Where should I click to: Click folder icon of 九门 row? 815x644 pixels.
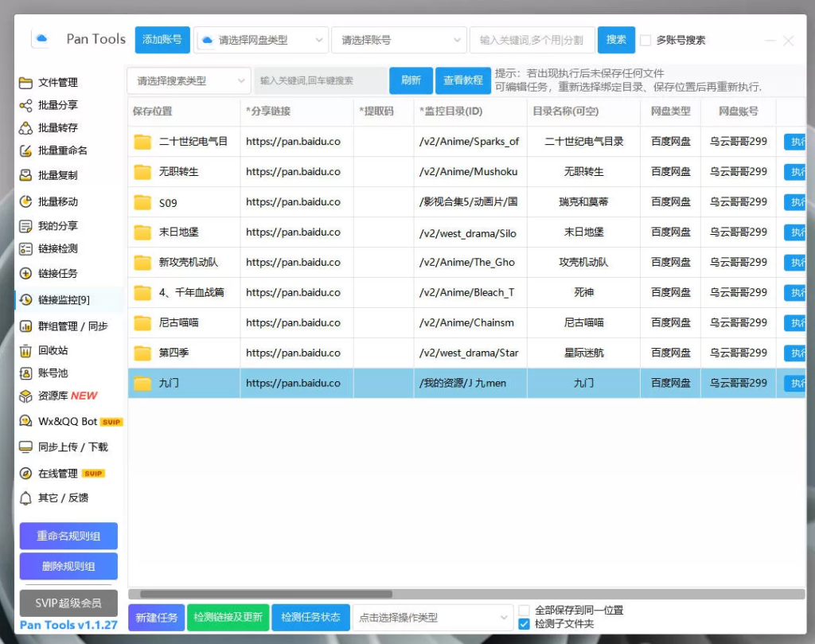coord(142,384)
